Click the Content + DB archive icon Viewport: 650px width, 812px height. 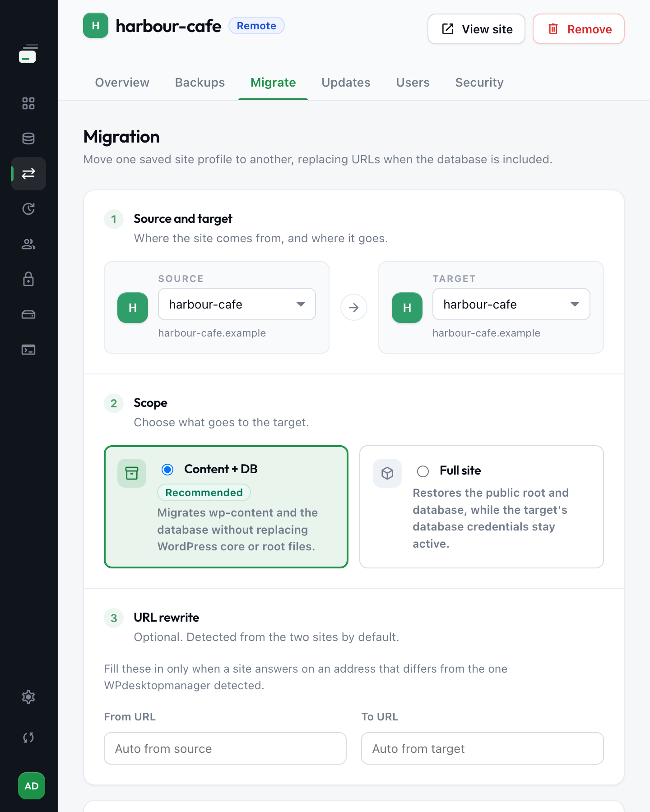pos(132,473)
